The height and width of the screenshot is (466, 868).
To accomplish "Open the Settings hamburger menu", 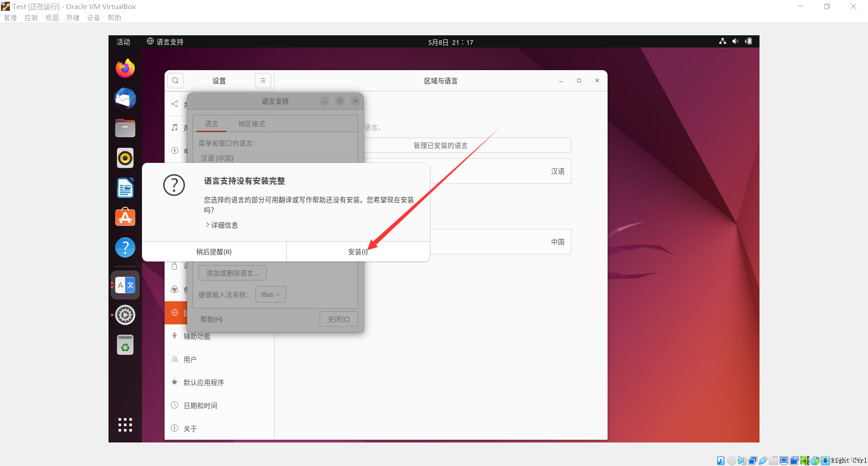I will pos(263,81).
